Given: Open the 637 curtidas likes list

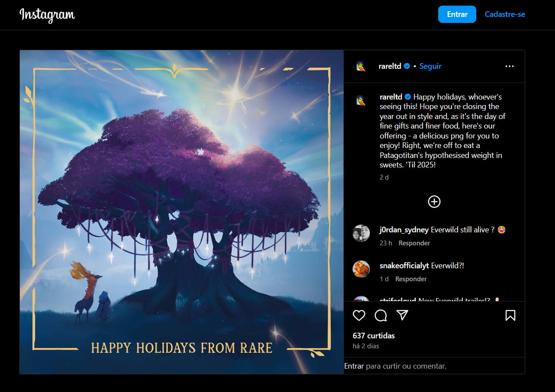Looking at the screenshot, I should click(374, 336).
